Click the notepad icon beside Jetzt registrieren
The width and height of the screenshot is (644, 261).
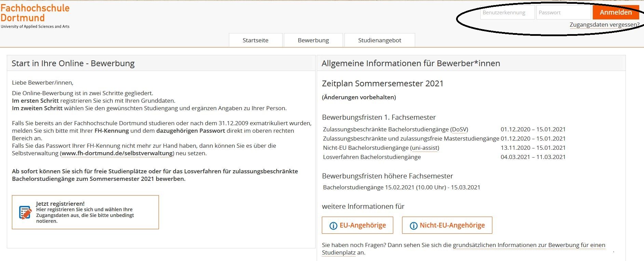(25, 213)
